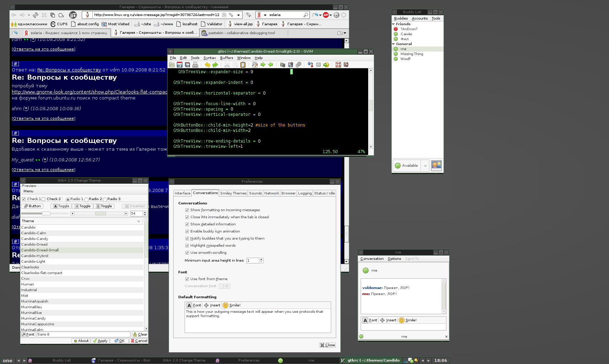Click the CUPS bookmark in bookmarks toolbar
This screenshot has height=364, width=609.
coord(59,24)
